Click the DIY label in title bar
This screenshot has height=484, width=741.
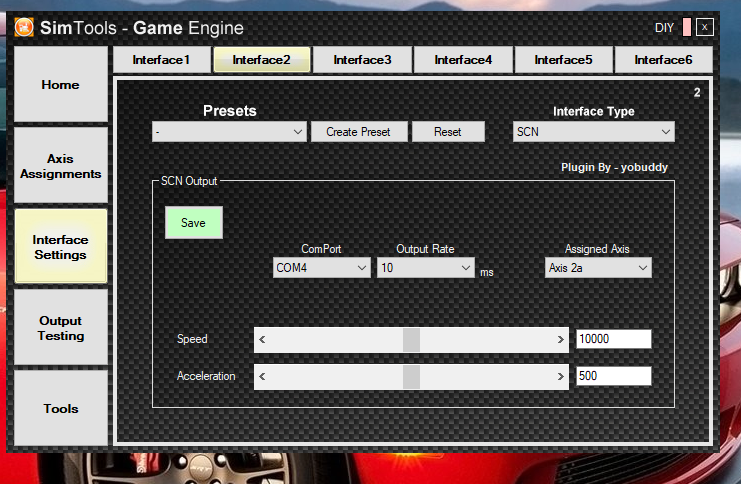pos(664,28)
